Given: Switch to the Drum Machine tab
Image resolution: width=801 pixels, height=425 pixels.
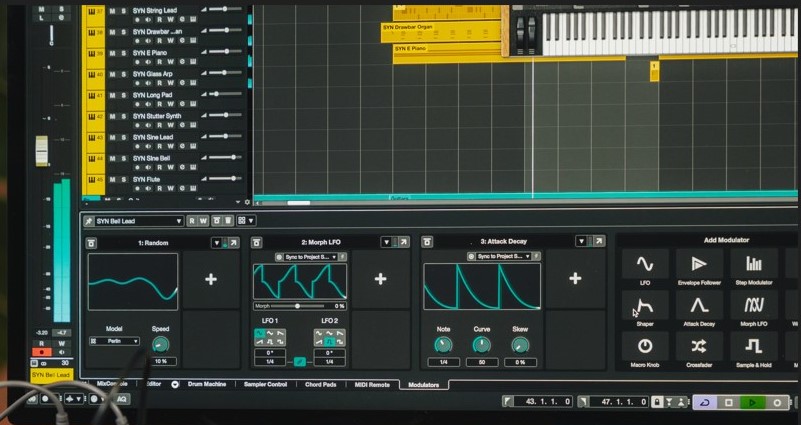Looking at the screenshot, I should 208,384.
